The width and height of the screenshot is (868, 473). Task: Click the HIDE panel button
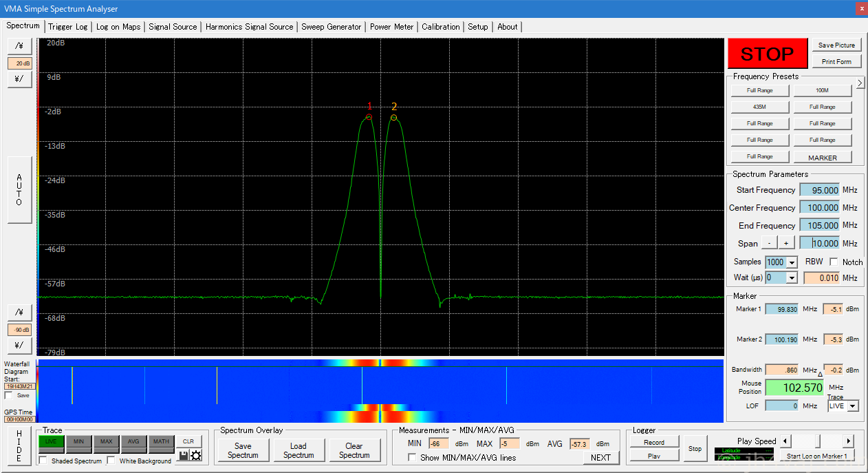19,445
